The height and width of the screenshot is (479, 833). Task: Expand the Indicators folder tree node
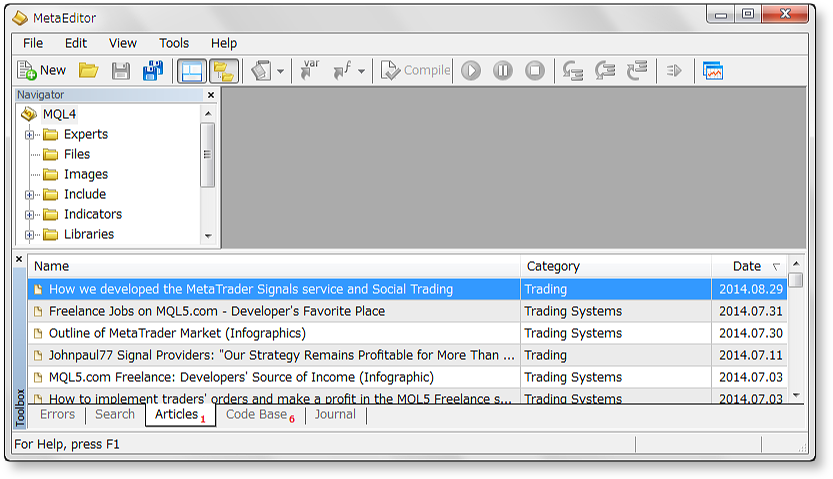[x=29, y=215]
